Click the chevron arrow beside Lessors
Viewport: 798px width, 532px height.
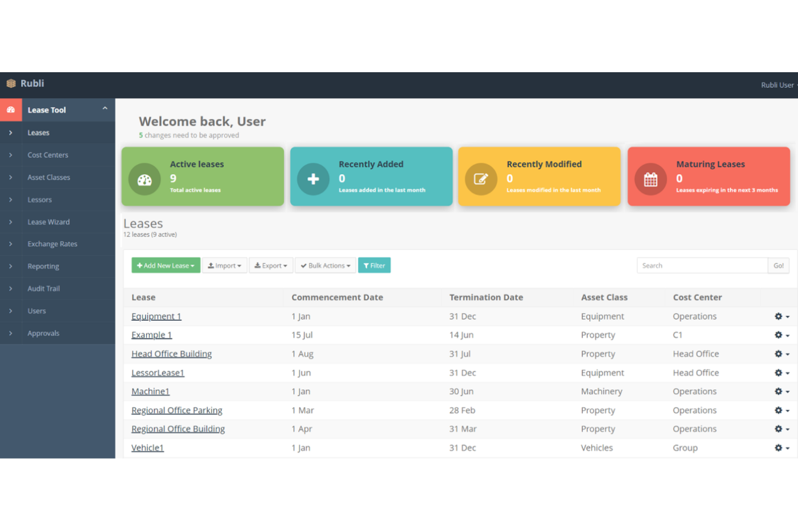point(10,199)
